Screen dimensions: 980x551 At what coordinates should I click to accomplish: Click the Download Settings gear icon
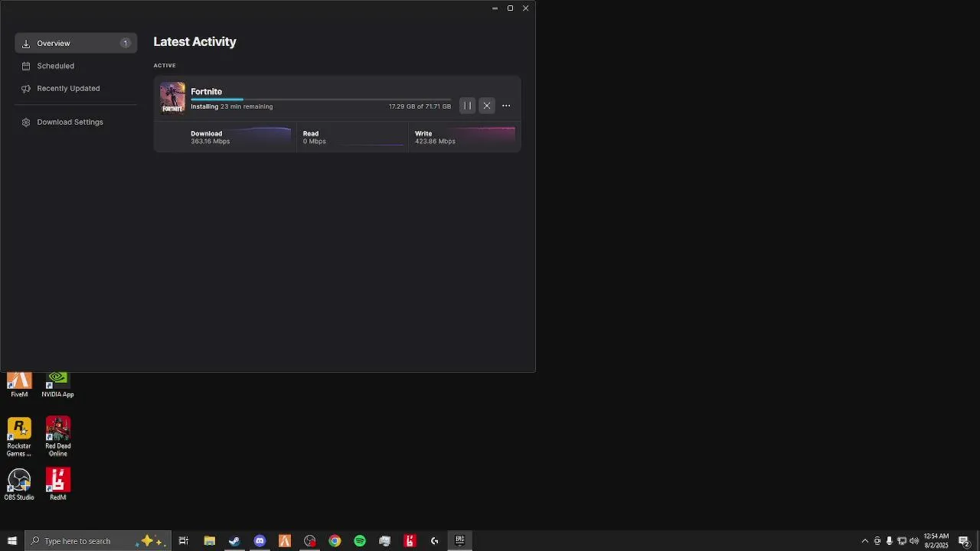tap(26, 122)
